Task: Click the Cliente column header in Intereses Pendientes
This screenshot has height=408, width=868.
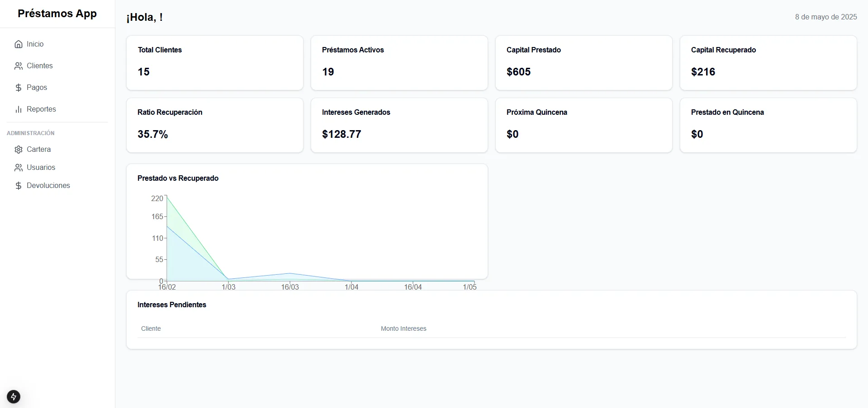Action: click(x=151, y=328)
